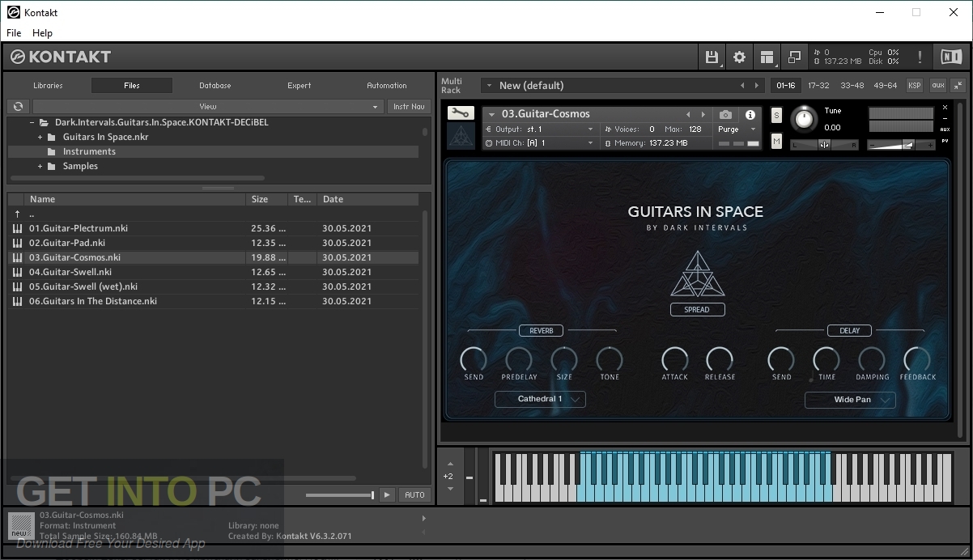This screenshot has width=973, height=560.
Task: Click the reverb SEND knob
Action: [474, 358]
